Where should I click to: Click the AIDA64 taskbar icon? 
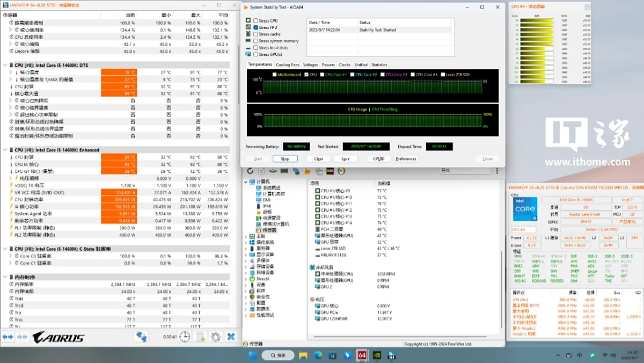pos(362,355)
